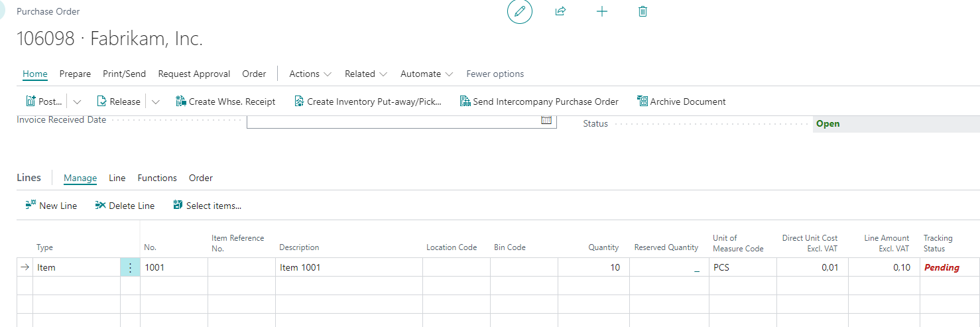The width and height of the screenshot is (980, 327).
Task: Click the 106098 · Fabrikam, Inc. title
Action: tap(109, 39)
